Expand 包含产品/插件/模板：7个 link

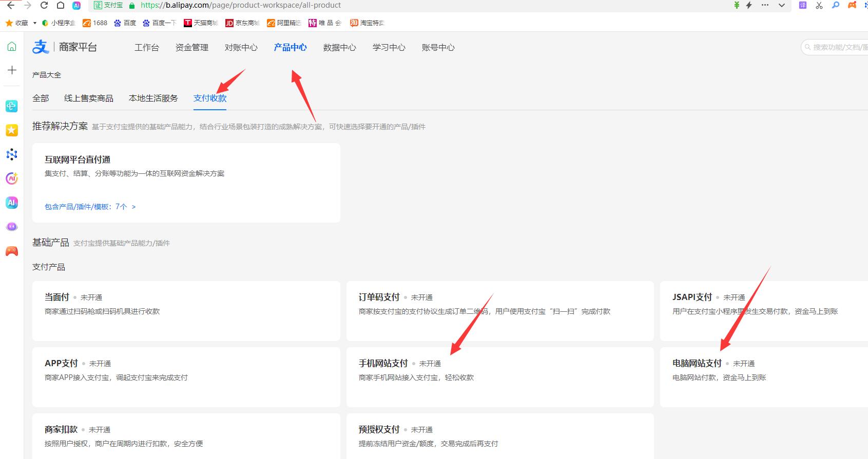(x=90, y=207)
